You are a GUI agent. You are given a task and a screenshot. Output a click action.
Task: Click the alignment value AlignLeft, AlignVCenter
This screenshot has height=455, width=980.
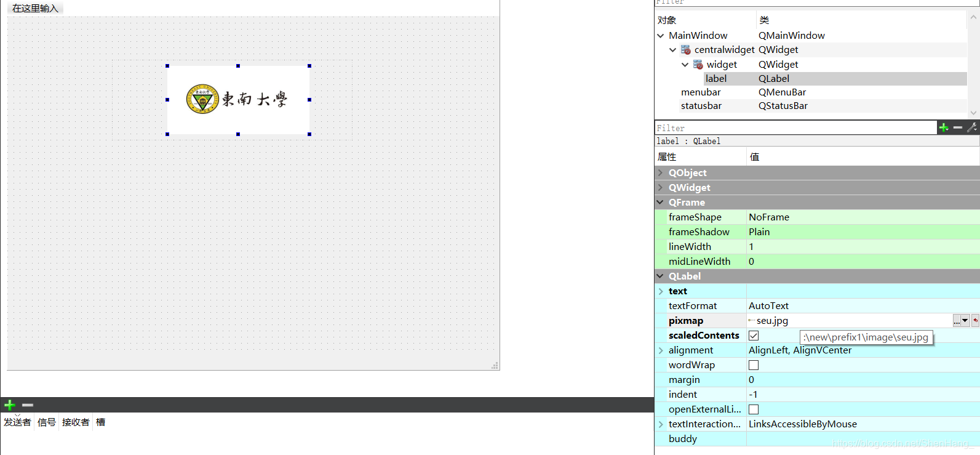800,350
